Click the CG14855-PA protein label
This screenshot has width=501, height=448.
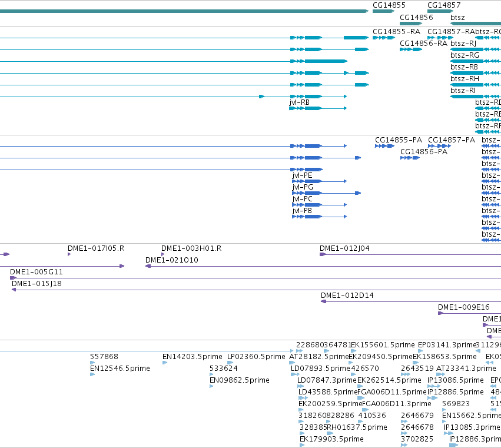point(399,140)
